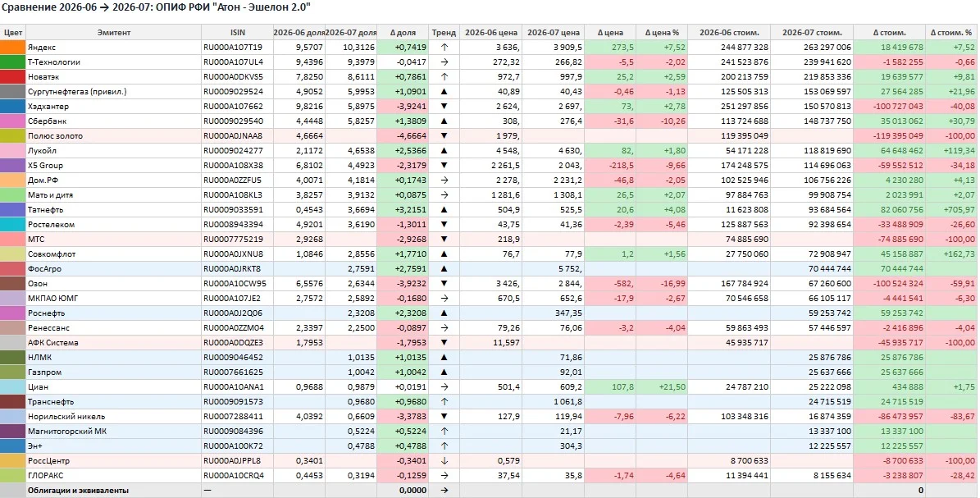The height and width of the screenshot is (498, 980).
Task: Click the 2026-07 стоим. column header
Action: pos(812,33)
